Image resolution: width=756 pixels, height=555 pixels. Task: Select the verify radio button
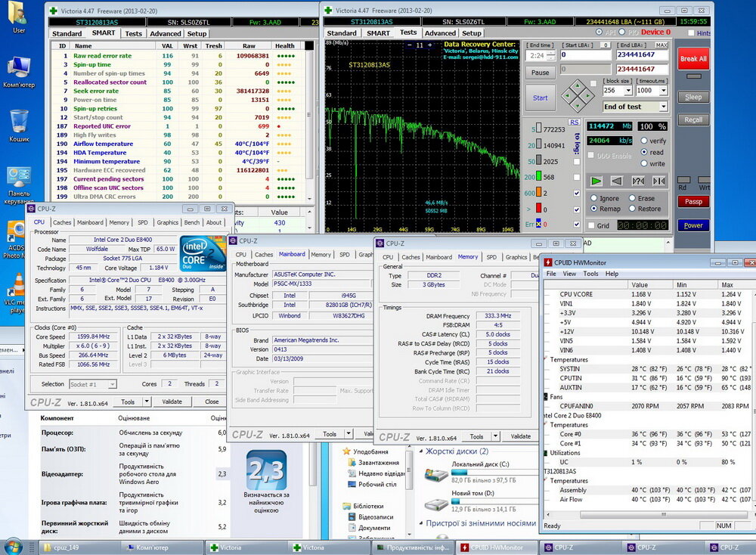(x=645, y=141)
